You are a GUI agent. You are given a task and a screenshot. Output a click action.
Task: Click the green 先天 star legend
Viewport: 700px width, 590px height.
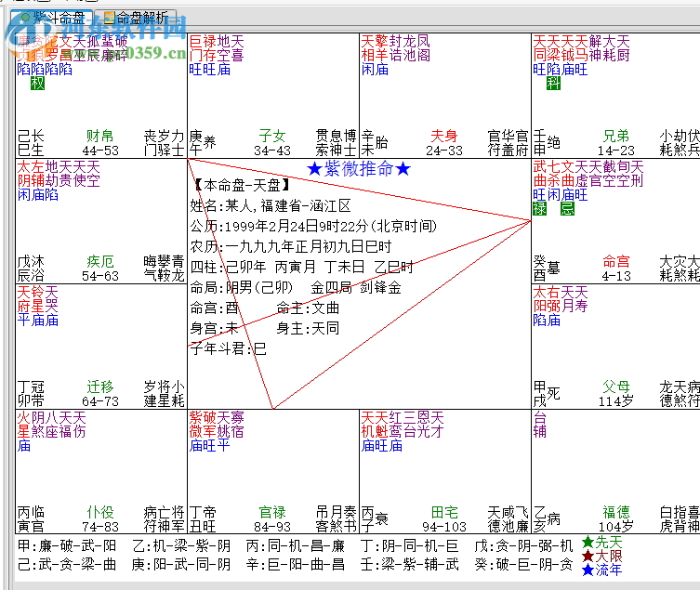click(601, 543)
